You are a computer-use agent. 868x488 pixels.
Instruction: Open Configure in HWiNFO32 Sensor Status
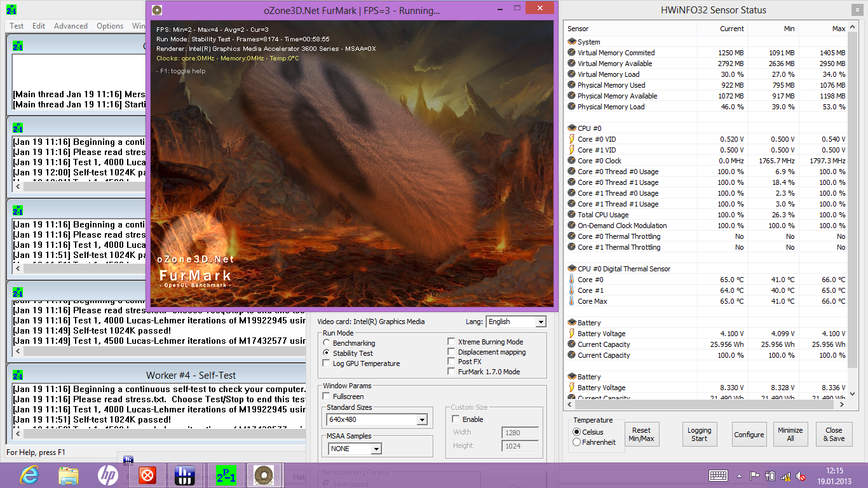pos(749,434)
